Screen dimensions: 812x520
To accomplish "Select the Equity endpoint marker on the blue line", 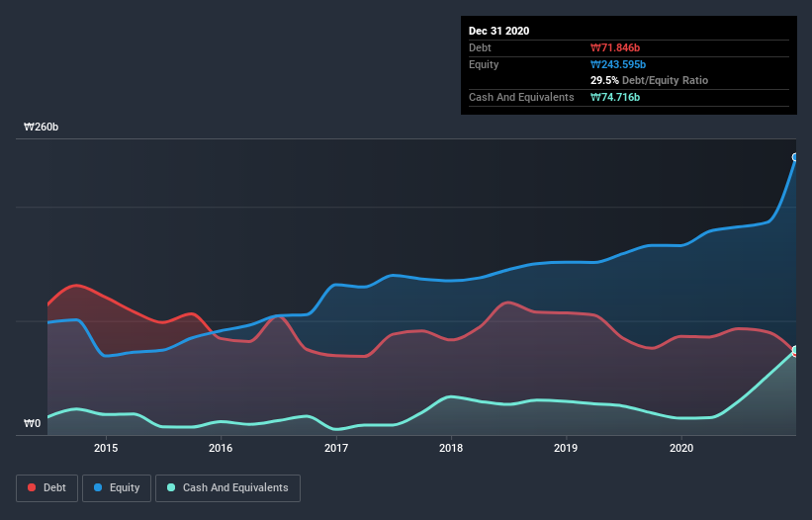I will click(x=795, y=157).
